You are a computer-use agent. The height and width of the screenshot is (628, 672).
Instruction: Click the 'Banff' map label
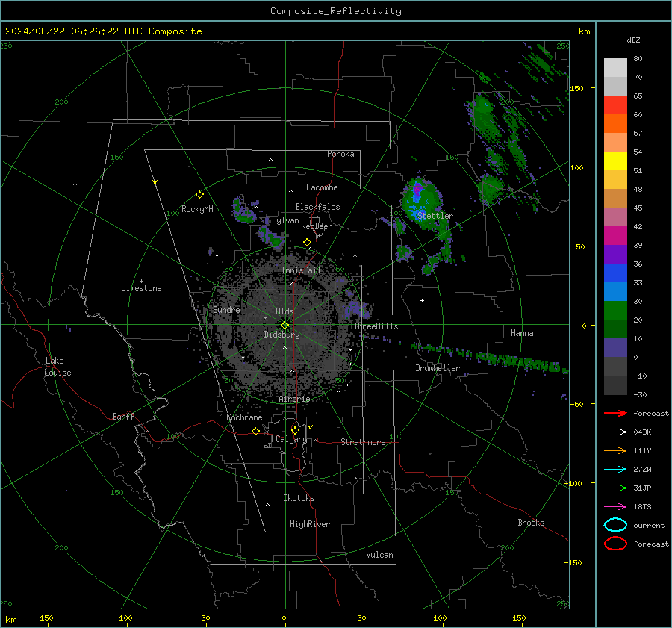point(123,416)
